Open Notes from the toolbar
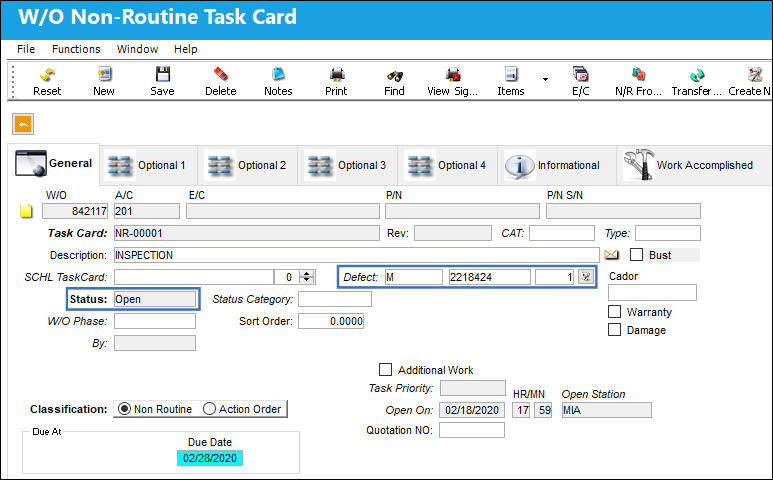 278,81
